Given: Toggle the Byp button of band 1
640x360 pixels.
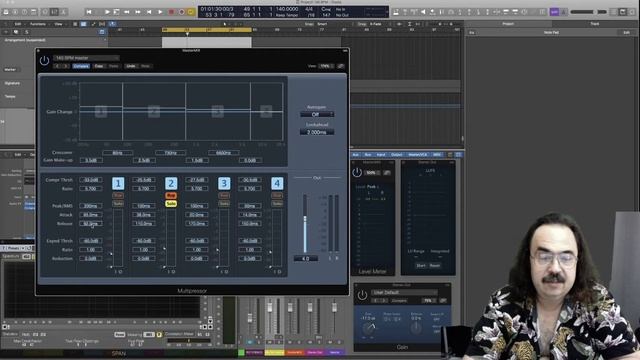Looking at the screenshot, I should [x=118, y=196].
